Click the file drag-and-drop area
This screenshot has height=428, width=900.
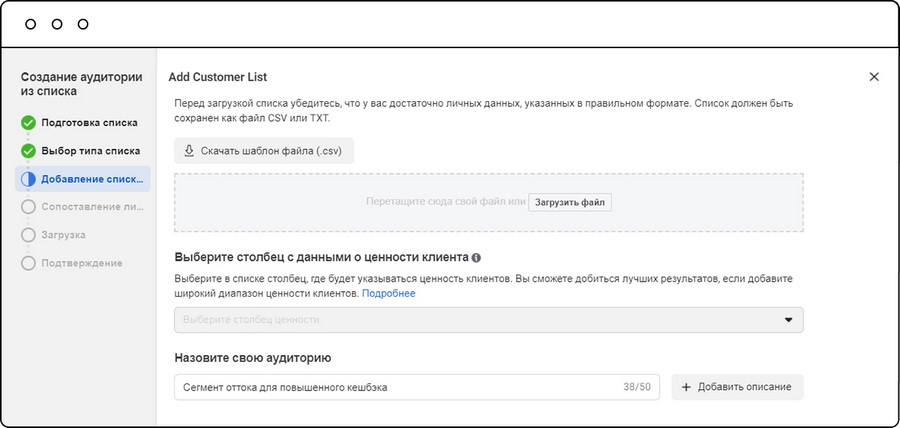pos(488,203)
